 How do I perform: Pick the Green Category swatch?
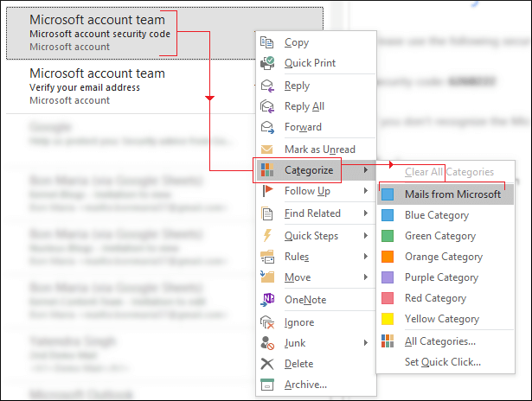[x=388, y=236]
